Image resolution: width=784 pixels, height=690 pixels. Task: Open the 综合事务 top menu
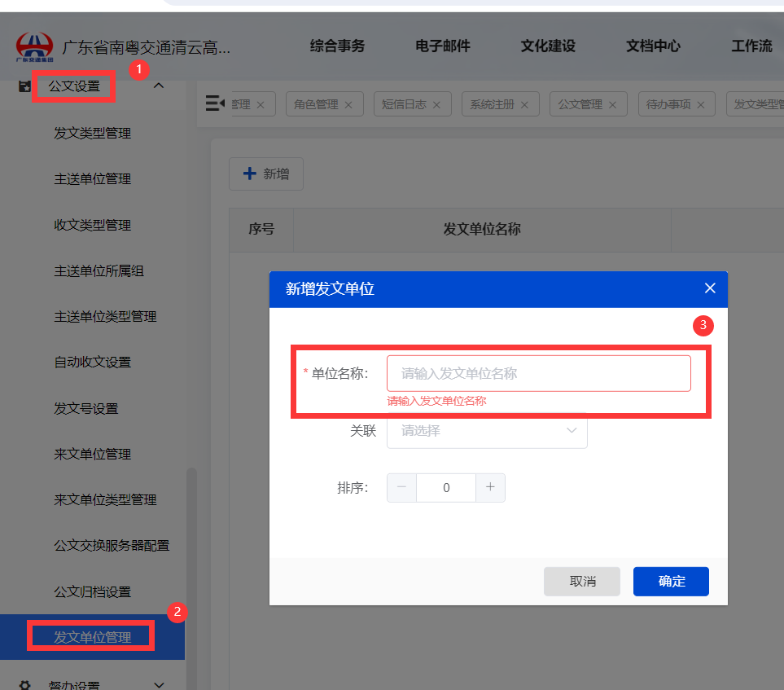tap(337, 46)
